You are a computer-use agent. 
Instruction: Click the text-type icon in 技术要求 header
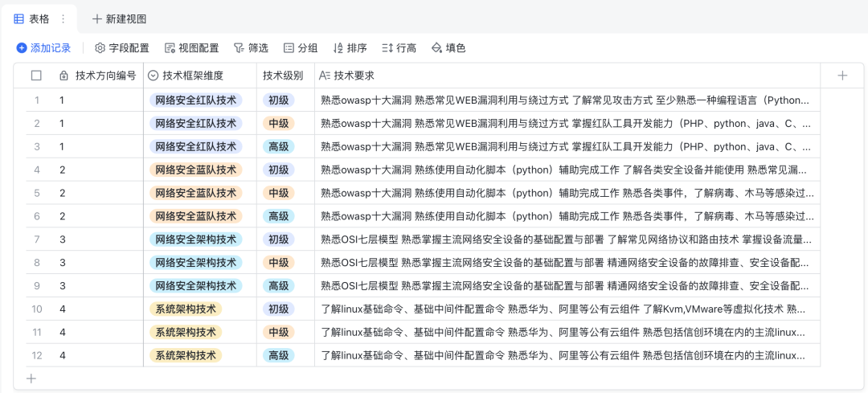[x=325, y=76]
